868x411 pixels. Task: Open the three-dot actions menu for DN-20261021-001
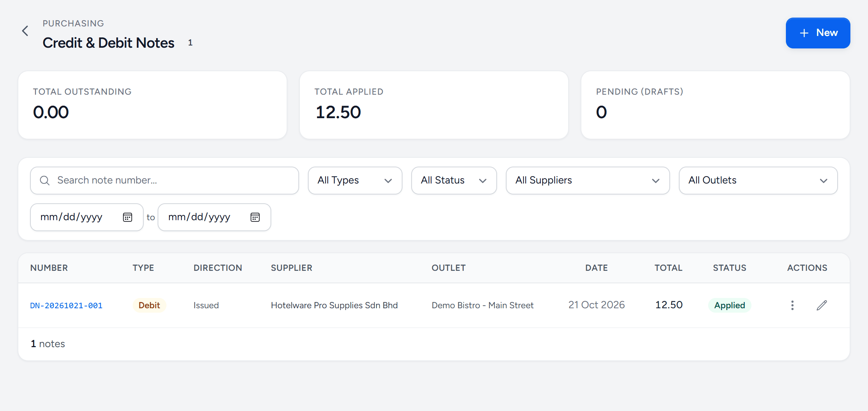792,305
